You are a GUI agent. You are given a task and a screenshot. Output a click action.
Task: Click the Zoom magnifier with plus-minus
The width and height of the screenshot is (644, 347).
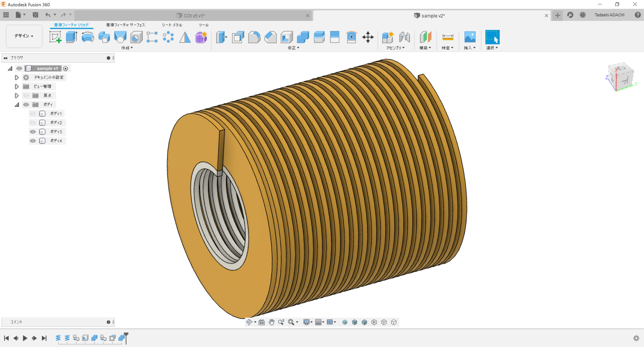coord(281,322)
